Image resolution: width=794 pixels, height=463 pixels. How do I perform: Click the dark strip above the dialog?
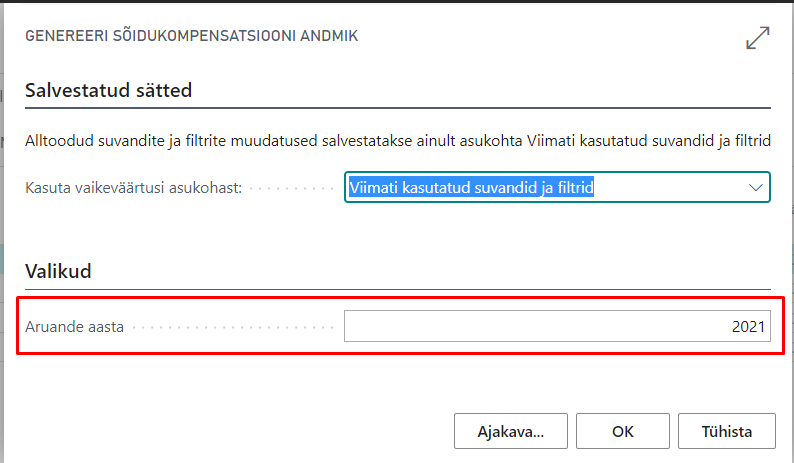tap(397, 1)
